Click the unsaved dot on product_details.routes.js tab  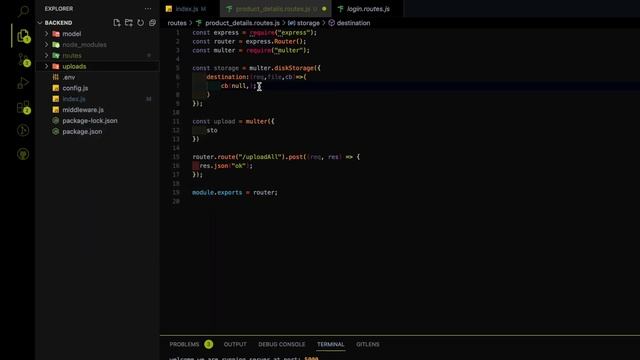[x=324, y=9]
